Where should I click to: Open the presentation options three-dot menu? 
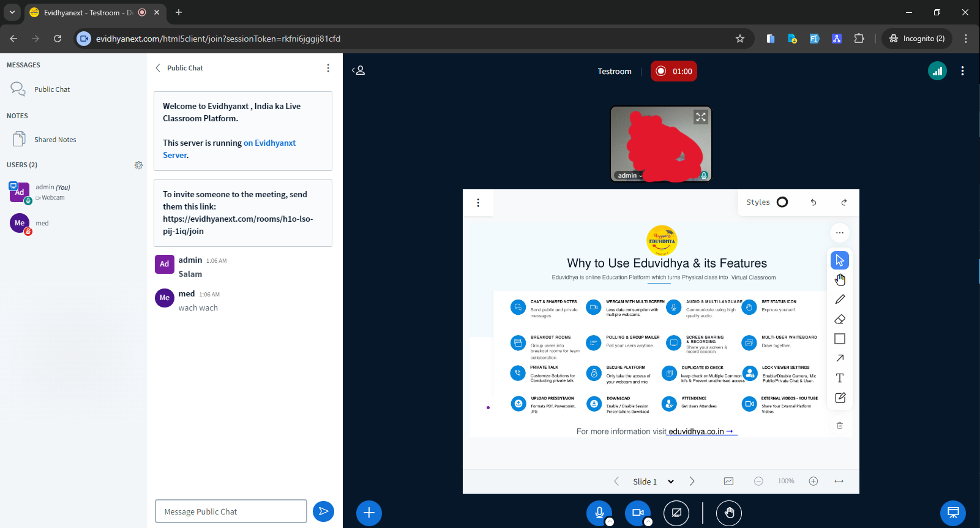coord(478,203)
